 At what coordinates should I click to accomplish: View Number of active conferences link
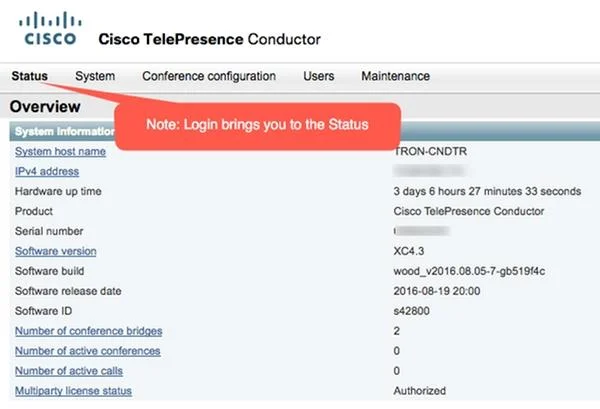click(88, 351)
